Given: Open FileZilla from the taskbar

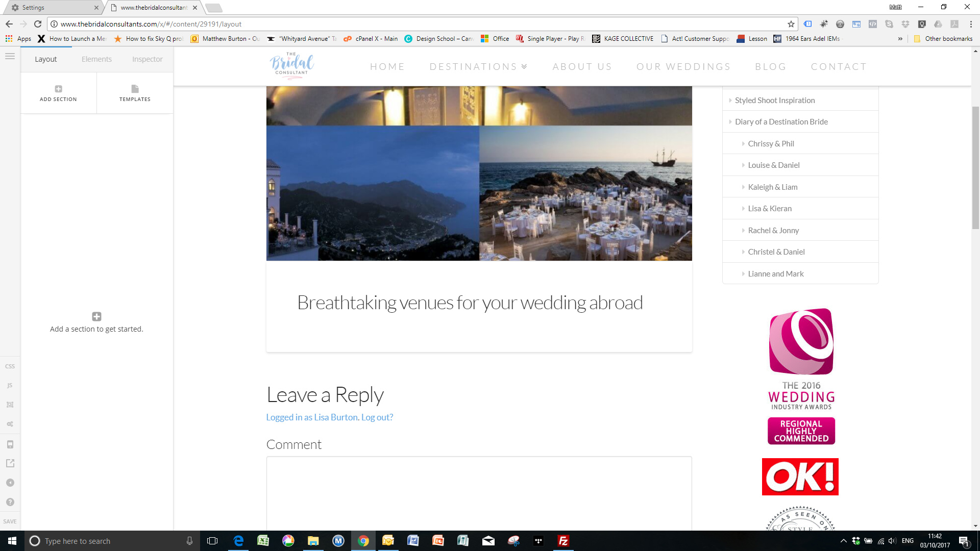Looking at the screenshot, I should click(x=563, y=541).
